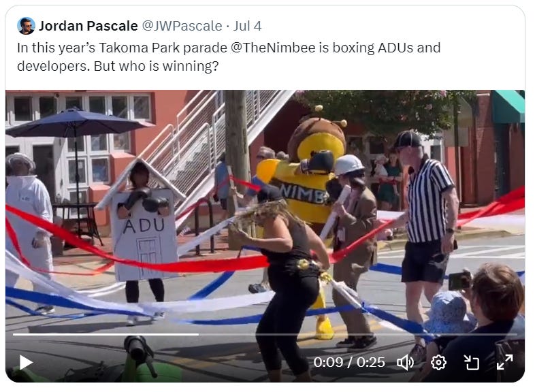This screenshot has width=535, height=392.
Task: Open video settings gear
Action: pyautogui.click(x=438, y=362)
